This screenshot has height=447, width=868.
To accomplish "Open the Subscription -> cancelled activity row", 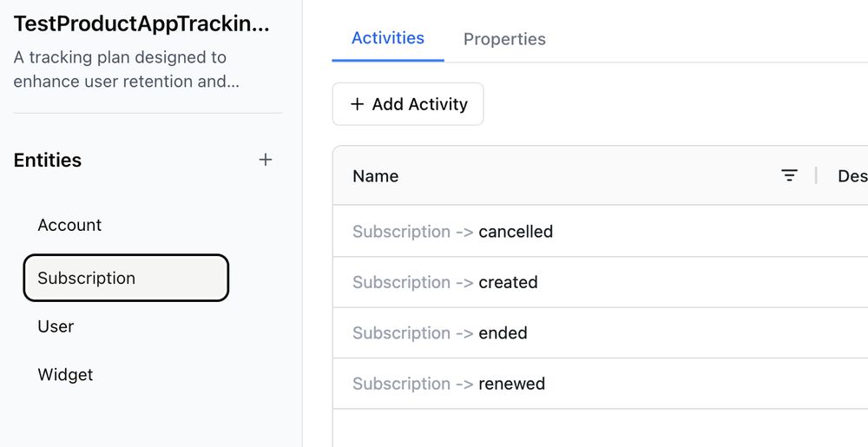I will click(x=600, y=231).
